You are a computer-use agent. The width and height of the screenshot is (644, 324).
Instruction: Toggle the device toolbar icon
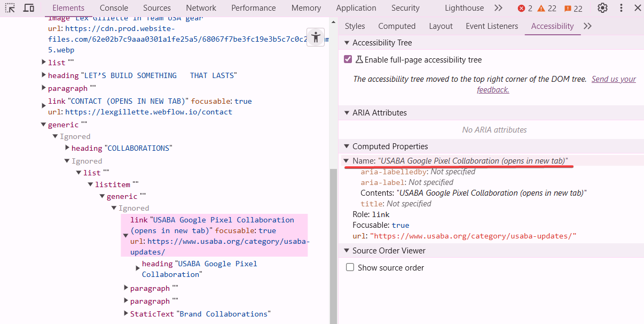point(29,8)
